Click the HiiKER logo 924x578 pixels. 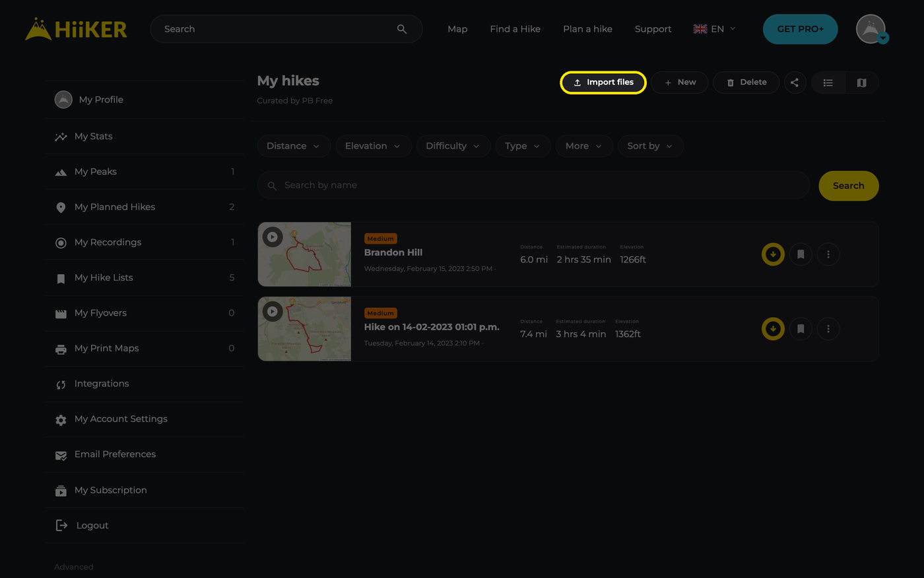click(76, 29)
